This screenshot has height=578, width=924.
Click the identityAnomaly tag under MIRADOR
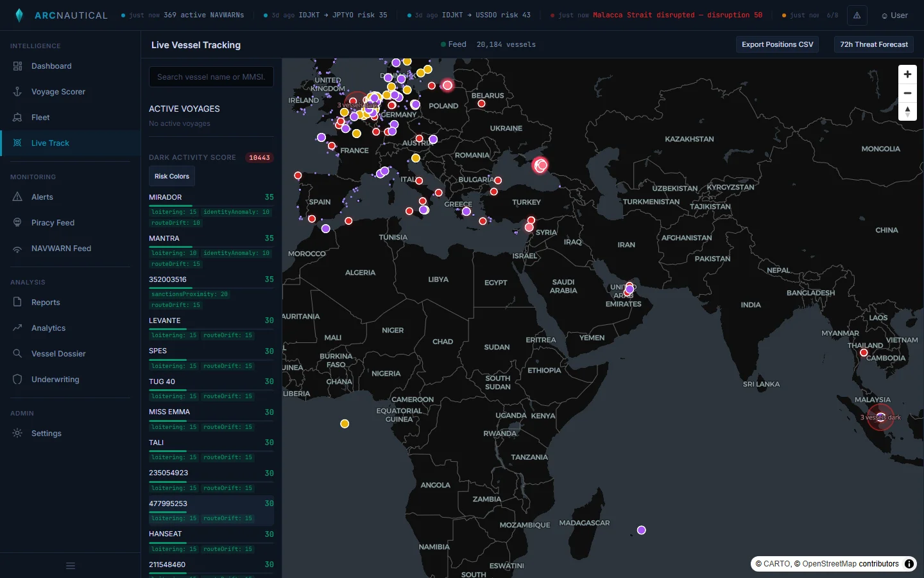click(237, 212)
